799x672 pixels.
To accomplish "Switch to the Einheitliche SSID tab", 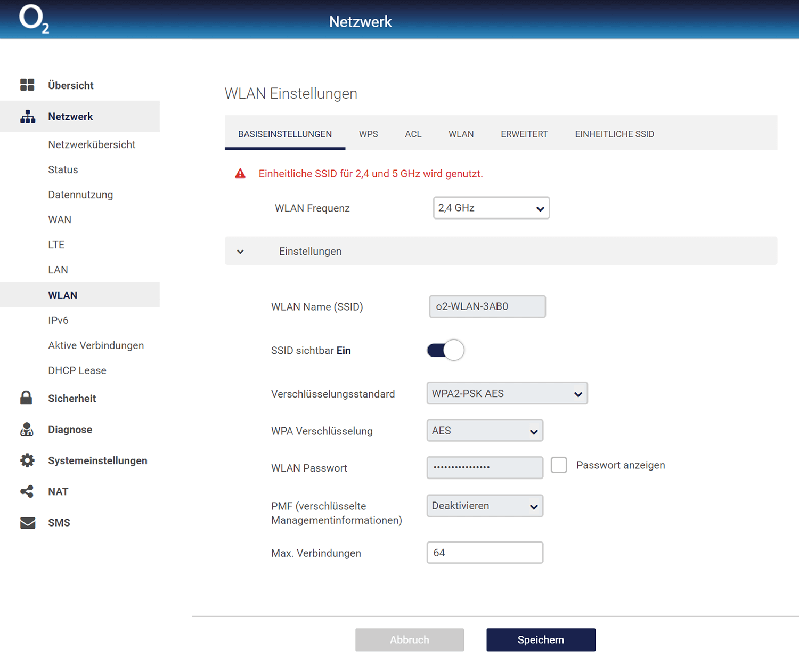I will 614,134.
